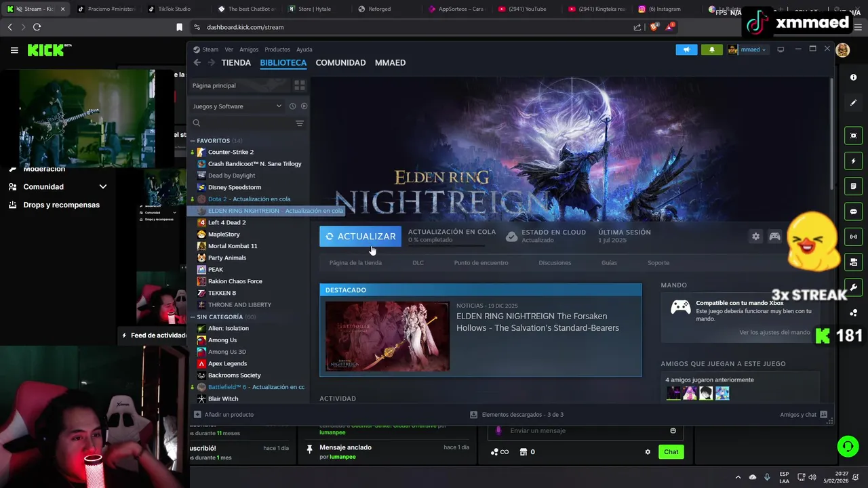This screenshot has height=488, width=868.
Task: Switch to the TIENDA tab
Action: point(236,62)
